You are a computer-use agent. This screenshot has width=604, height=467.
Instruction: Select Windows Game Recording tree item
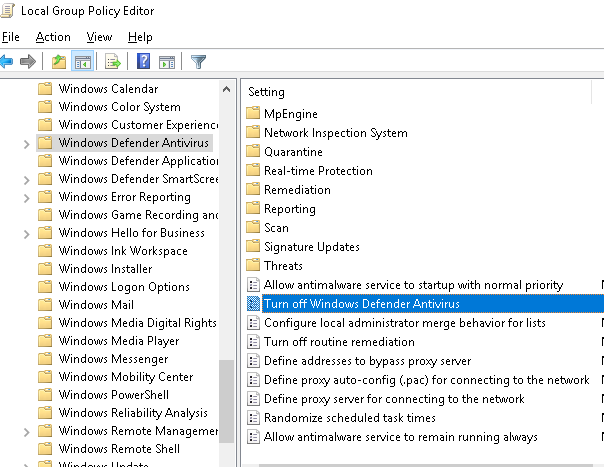tap(138, 215)
